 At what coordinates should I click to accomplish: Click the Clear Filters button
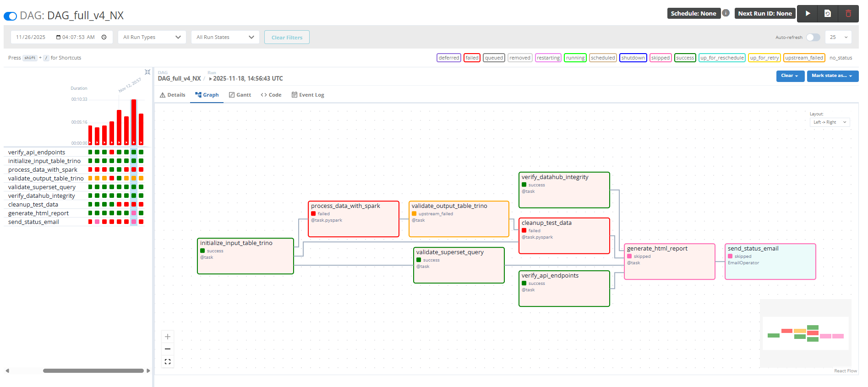[x=287, y=37]
